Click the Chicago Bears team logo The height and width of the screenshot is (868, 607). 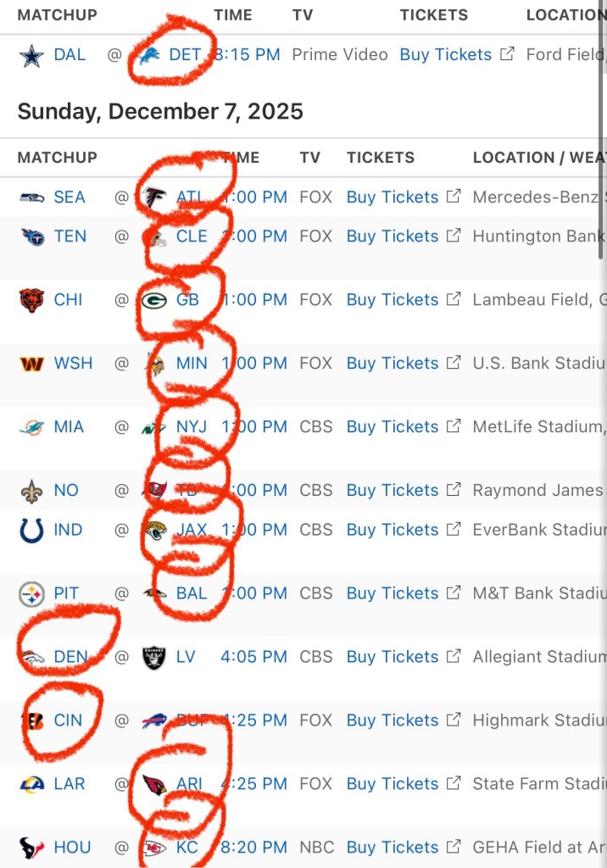click(x=31, y=300)
